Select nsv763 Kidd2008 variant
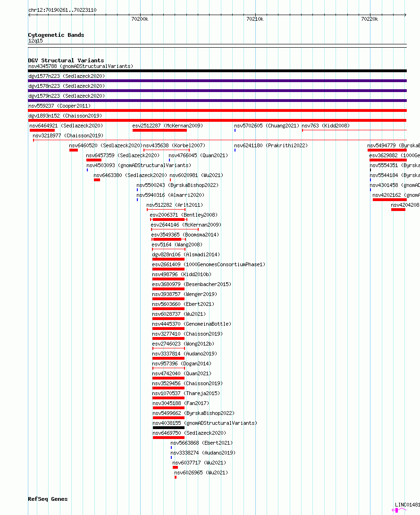This screenshot has width=420, height=515. (x=326, y=126)
